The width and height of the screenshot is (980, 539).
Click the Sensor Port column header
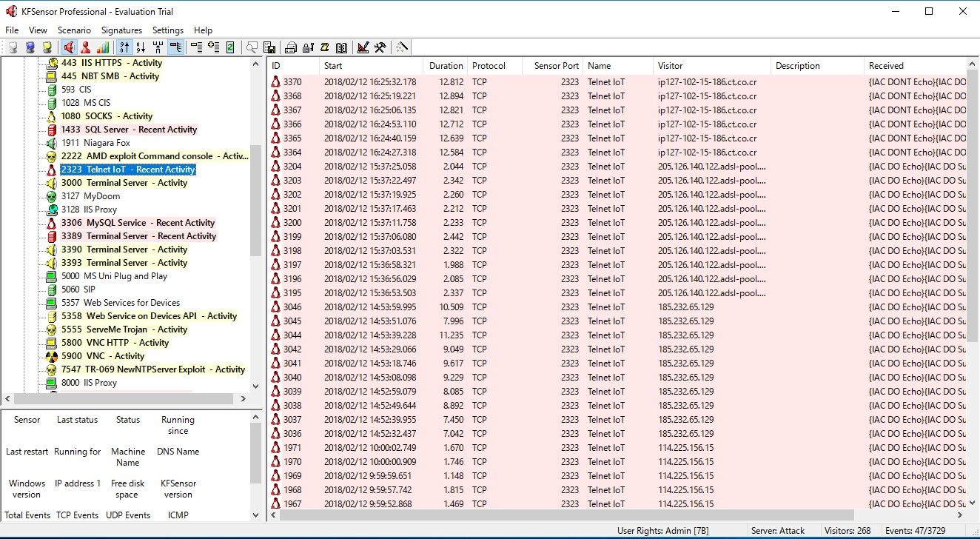point(552,66)
